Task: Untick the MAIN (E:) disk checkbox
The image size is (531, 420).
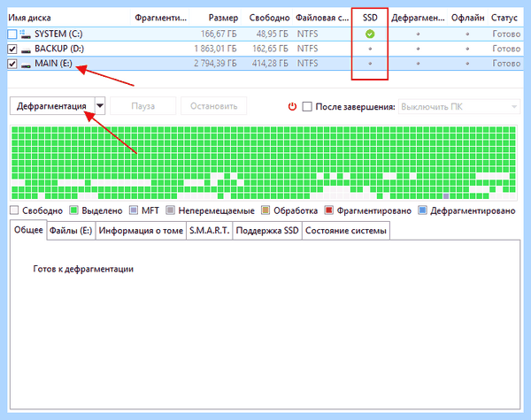Action: [12, 64]
